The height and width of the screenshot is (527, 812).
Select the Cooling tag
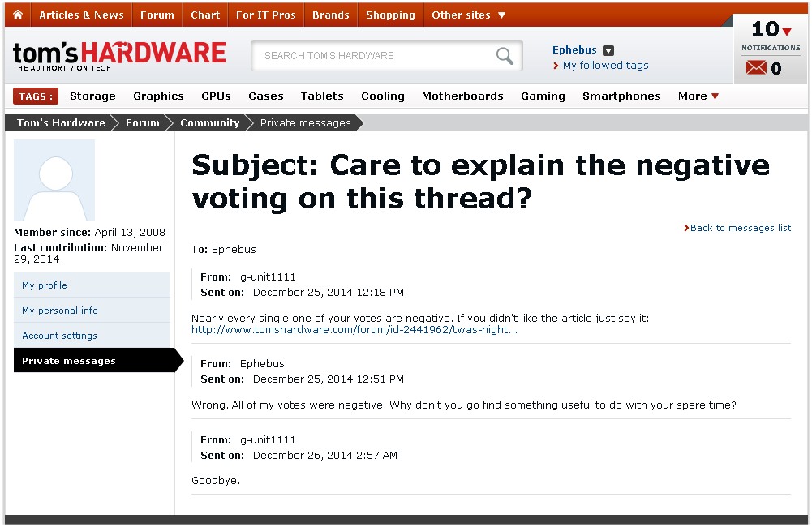383,96
